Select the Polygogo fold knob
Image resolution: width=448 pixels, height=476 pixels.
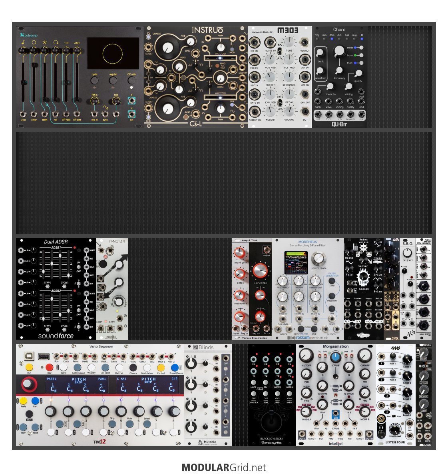(116, 101)
